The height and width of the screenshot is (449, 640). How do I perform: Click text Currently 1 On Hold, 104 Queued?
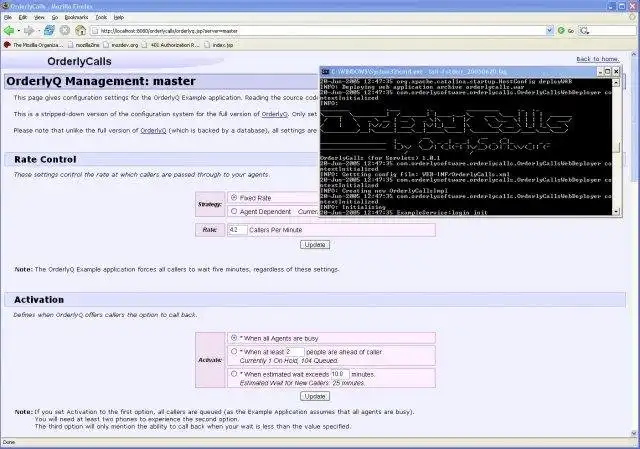click(289, 361)
